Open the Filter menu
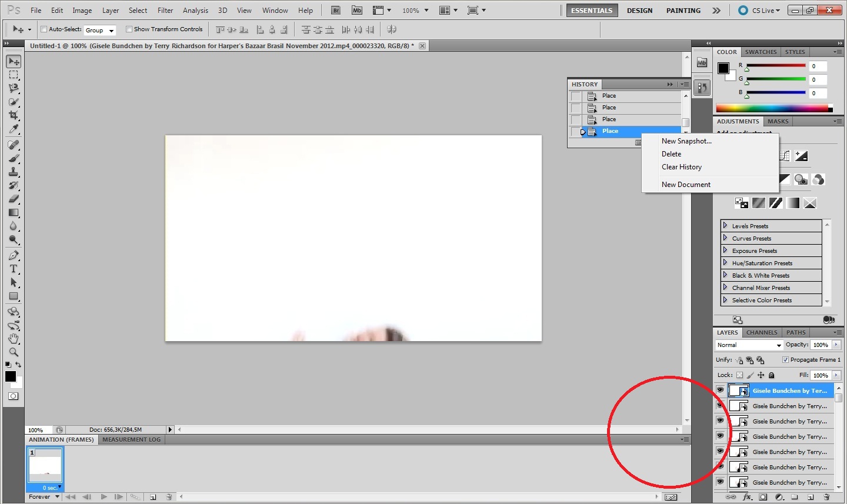Image resolution: width=847 pixels, height=504 pixels. (x=165, y=11)
